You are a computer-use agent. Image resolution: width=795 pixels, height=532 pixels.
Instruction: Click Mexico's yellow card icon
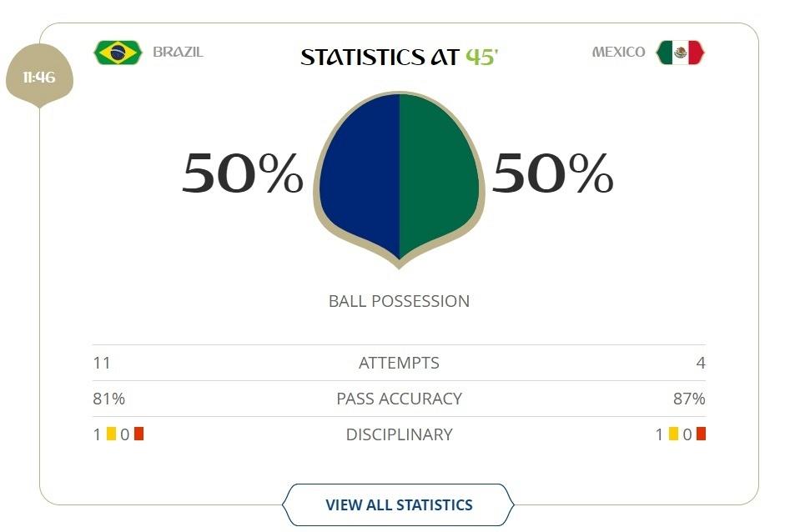click(673, 434)
